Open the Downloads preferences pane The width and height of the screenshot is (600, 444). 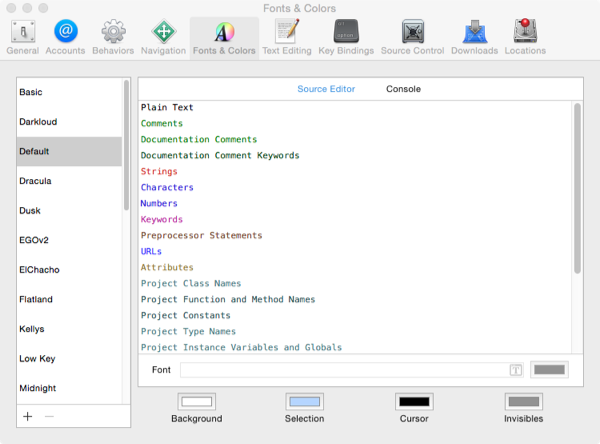click(x=474, y=38)
